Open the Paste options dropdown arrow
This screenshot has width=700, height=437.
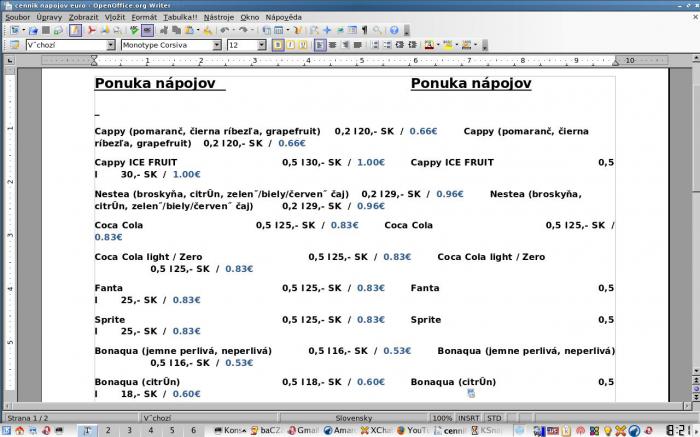tap(198, 30)
